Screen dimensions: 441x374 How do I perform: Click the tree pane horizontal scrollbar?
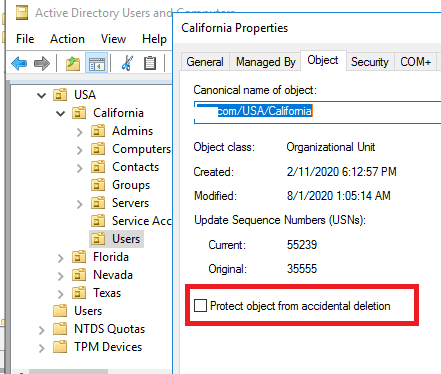pyautogui.click(x=68, y=371)
